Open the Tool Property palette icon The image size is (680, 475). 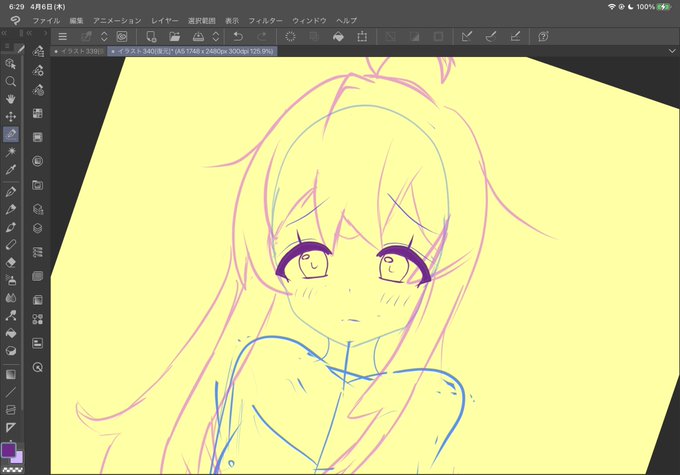(38, 70)
